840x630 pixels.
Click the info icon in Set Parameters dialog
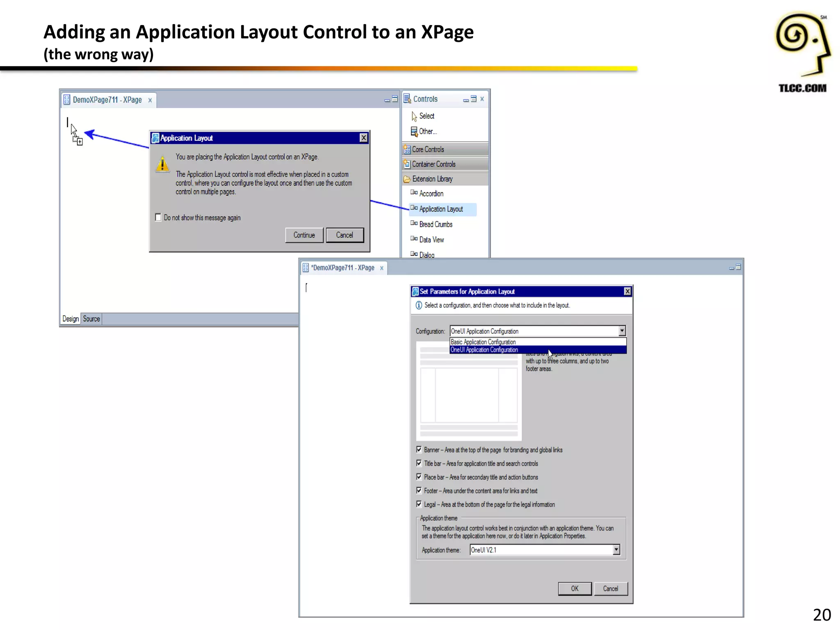click(x=419, y=305)
